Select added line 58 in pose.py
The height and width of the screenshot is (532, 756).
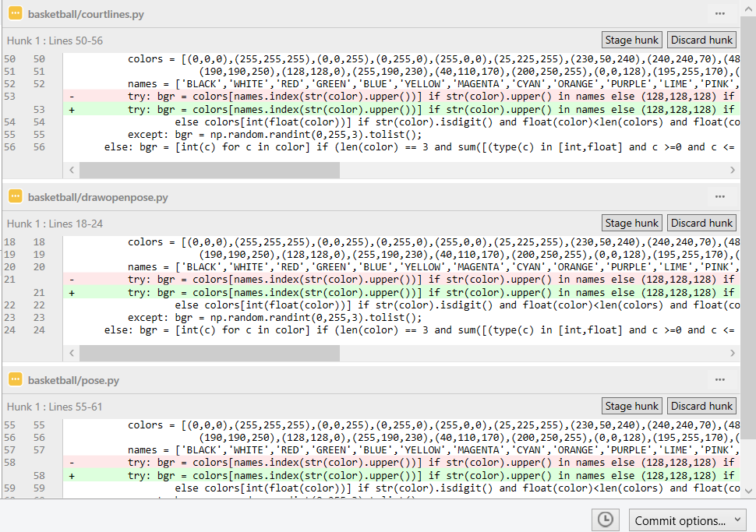click(401, 476)
